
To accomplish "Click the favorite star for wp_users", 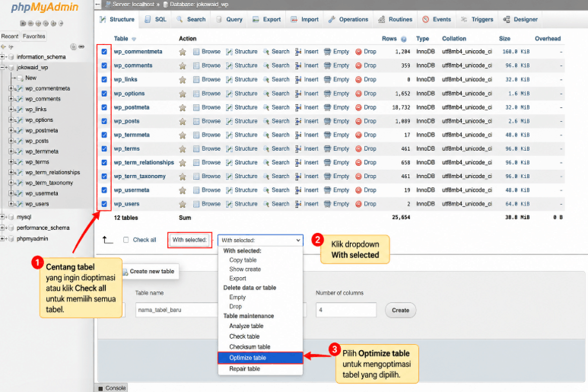I will [183, 204].
